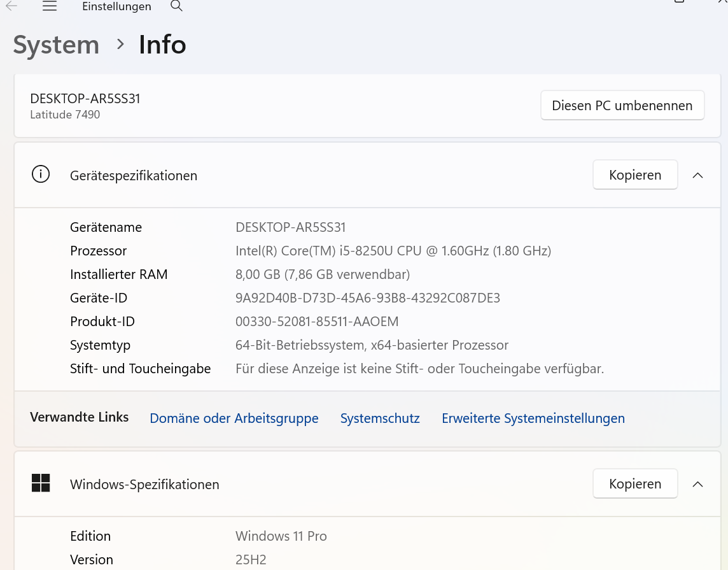
Task: Select the Produkt-ID value 00330-52081
Action: (x=317, y=322)
